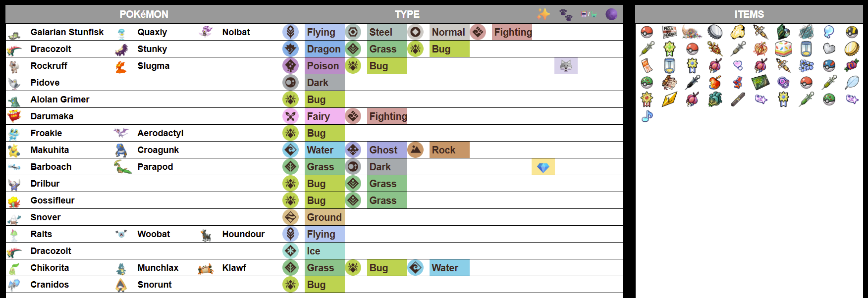Click the Aerodactyl name text

(x=160, y=133)
